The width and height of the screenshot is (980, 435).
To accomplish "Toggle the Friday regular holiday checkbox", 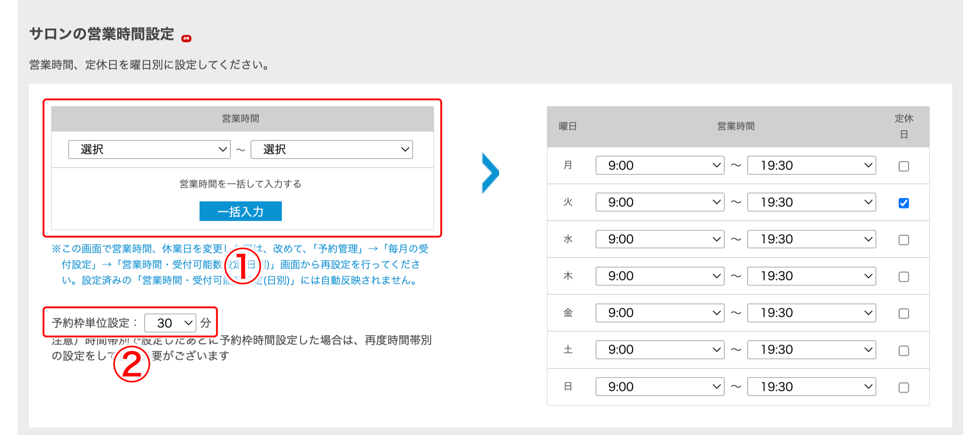I will 903,314.
